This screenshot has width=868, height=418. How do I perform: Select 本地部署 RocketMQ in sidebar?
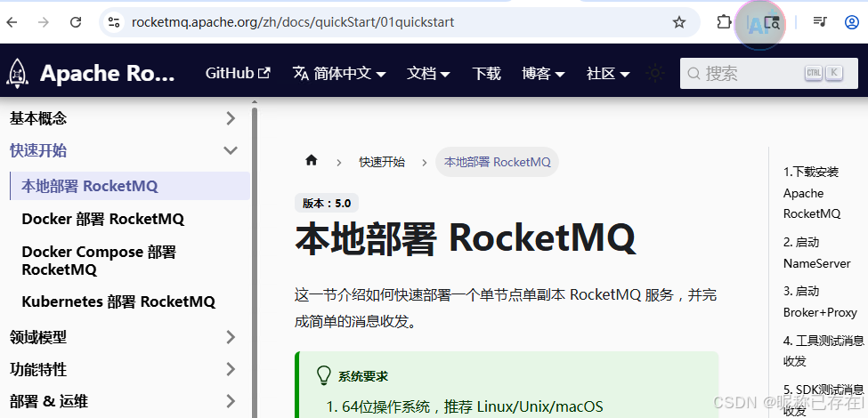pos(130,186)
